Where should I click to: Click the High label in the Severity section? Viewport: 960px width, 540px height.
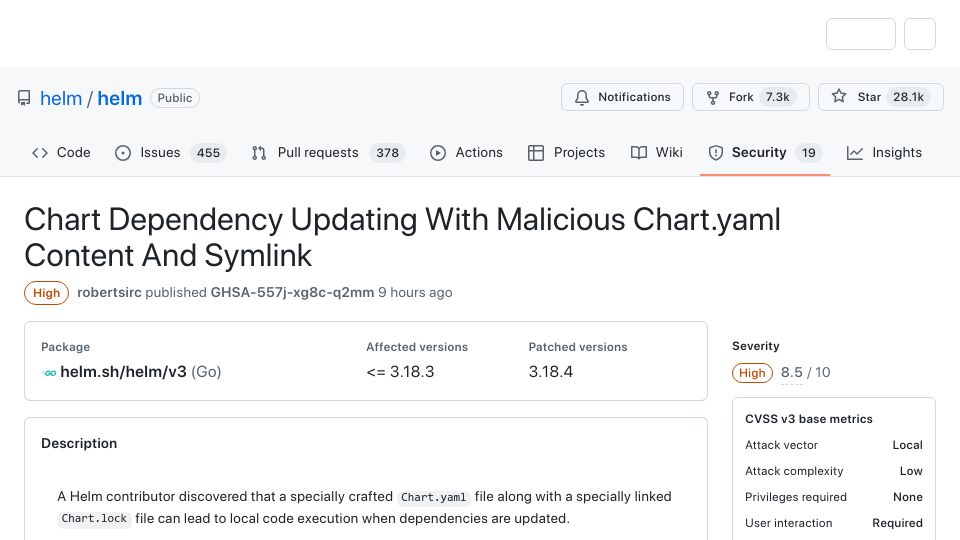point(752,373)
